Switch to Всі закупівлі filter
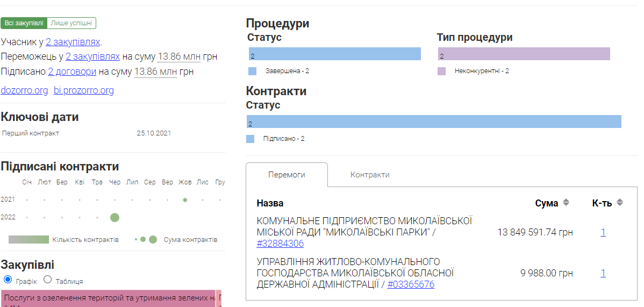The height and width of the screenshot is (307, 644). (24, 23)
